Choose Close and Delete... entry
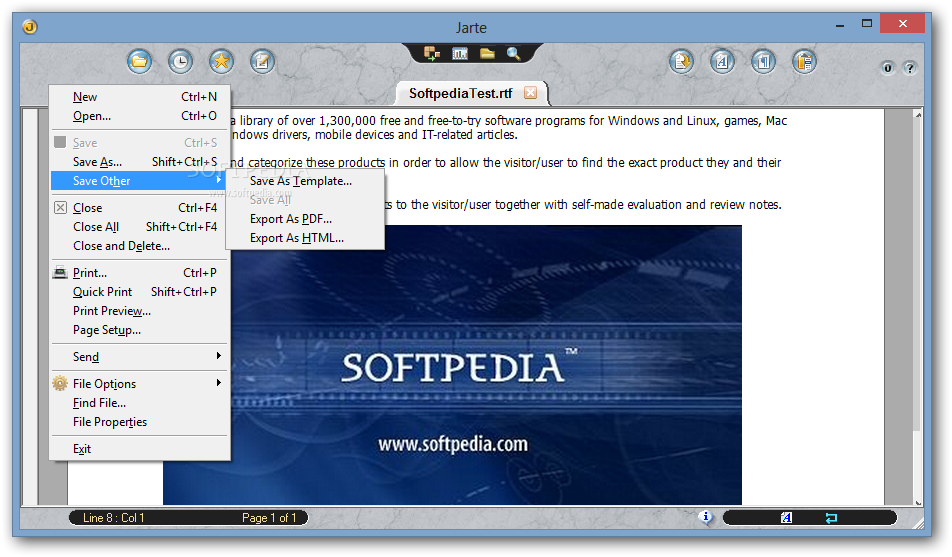This screenshot has width=952, height=557. click(x=141, y=246)
